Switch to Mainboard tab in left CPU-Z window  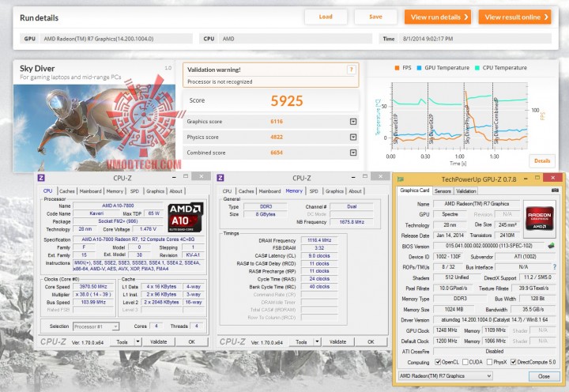coord(90,191)
